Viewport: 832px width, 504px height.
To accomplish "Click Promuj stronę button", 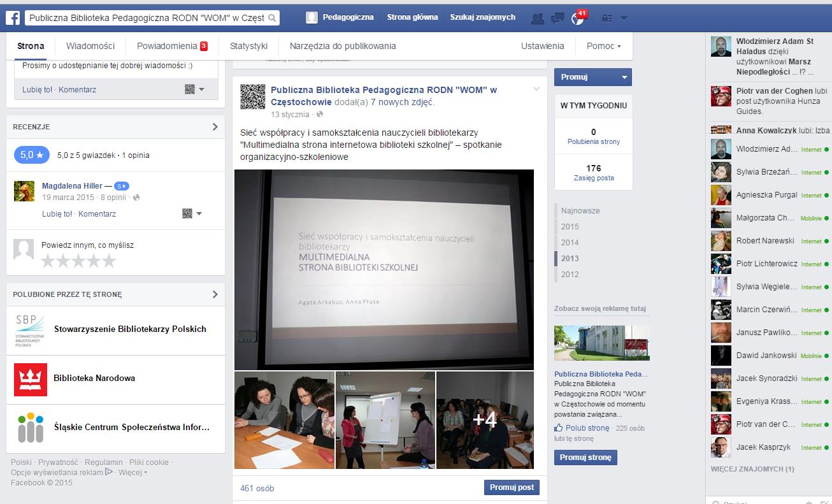I will [x=585, y=457].
